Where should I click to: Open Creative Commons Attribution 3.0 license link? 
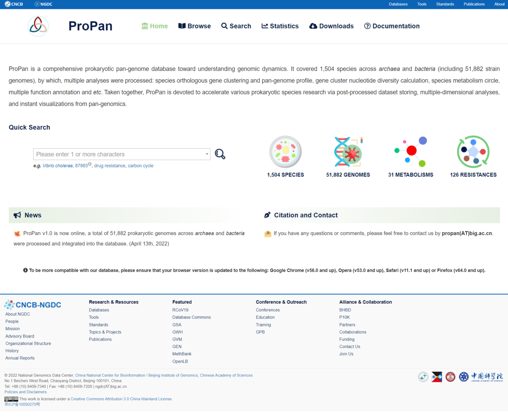coord(121,399)
